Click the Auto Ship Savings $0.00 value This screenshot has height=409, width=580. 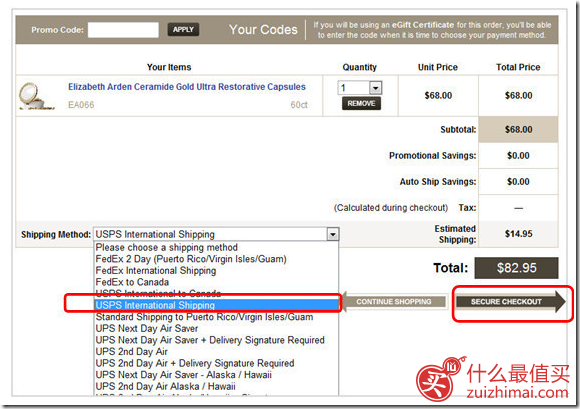[518, 182]
